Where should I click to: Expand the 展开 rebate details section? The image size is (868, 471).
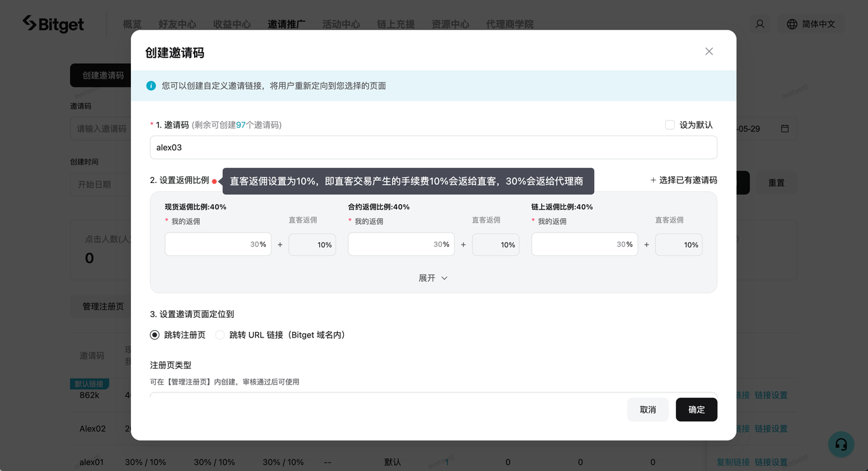tap(433, 278)
